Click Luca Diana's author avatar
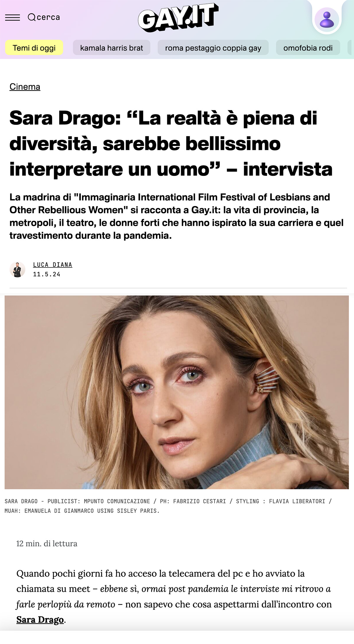Screen dimensions: 354x644 (x=17, y=269)
